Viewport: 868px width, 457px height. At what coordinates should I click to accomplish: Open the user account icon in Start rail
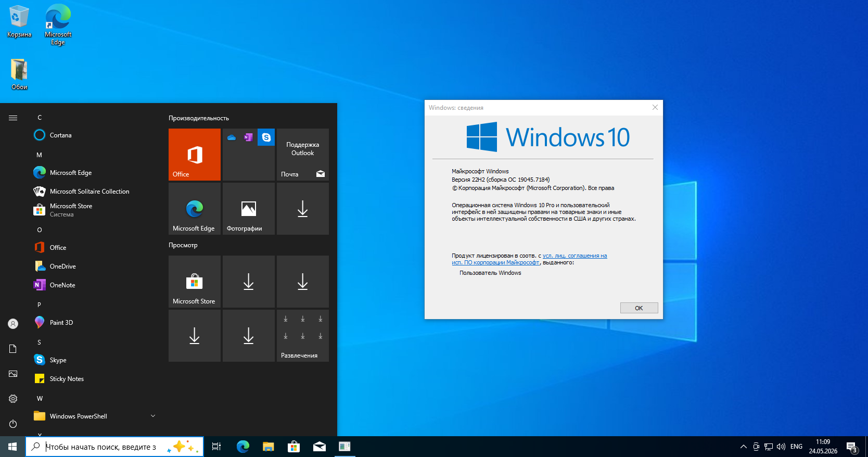[13, 324]
